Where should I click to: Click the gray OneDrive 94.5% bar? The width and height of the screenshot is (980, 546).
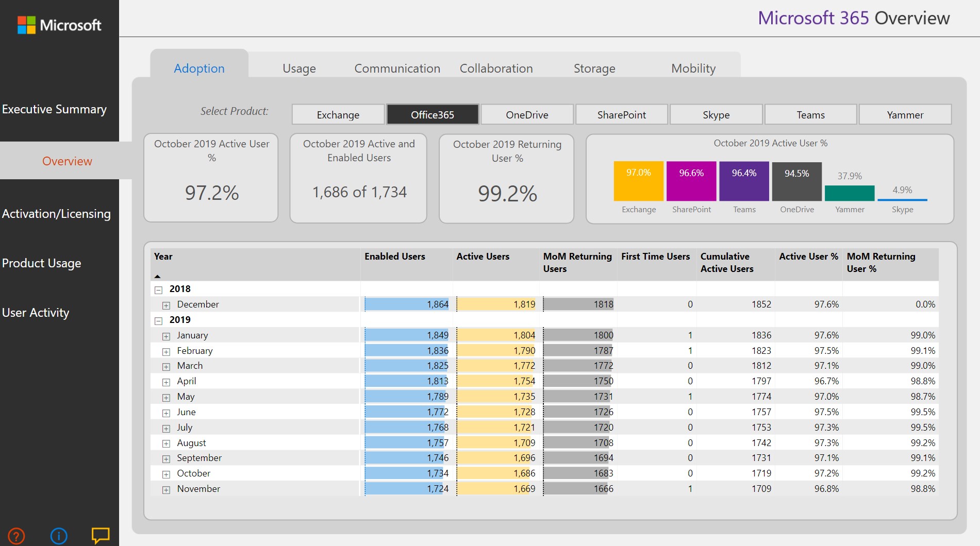[797, 182]
